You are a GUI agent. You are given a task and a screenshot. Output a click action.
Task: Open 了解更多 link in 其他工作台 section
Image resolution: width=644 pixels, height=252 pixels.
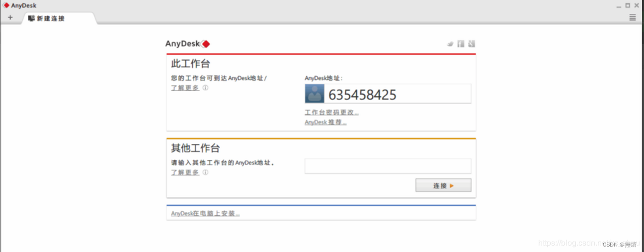tap(185, 173)
